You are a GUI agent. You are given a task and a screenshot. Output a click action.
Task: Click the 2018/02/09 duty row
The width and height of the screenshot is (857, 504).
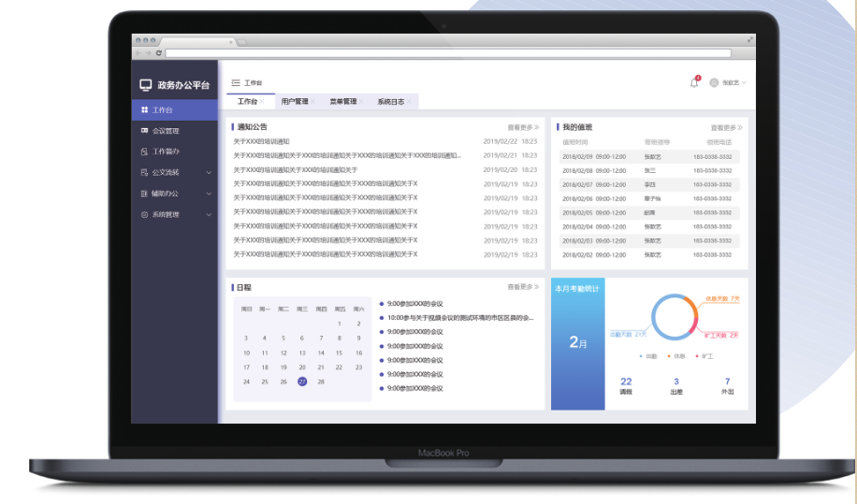tap(649, 157)
